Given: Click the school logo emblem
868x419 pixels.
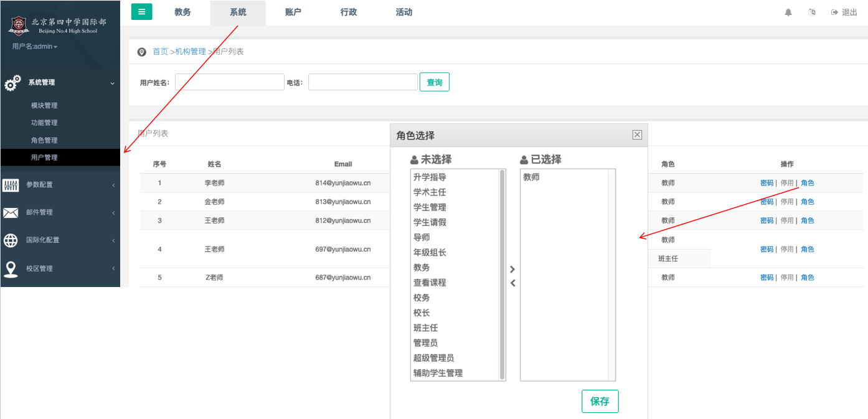Looking at the screenshot, I should coord(19,26).
